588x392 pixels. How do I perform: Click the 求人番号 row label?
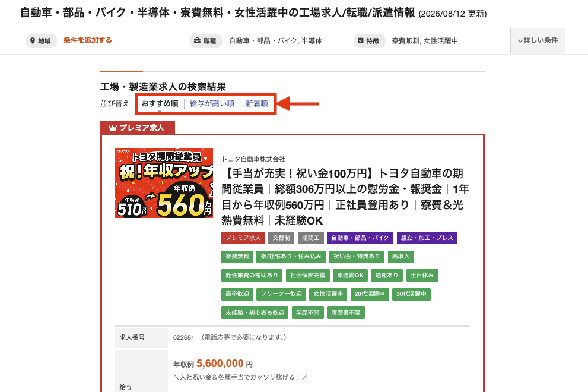[x=132, y=337]
